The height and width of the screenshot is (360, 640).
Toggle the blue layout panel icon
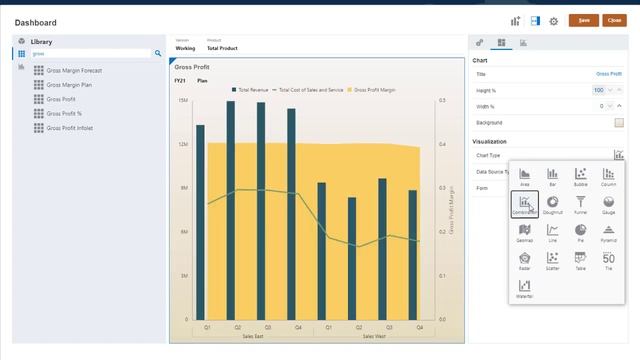(535, 20)
